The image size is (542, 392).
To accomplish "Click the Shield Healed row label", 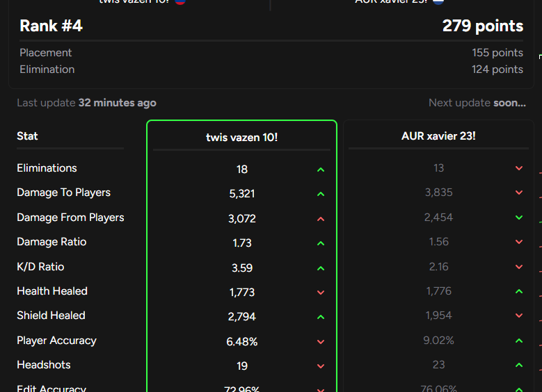I will (51, 316).
